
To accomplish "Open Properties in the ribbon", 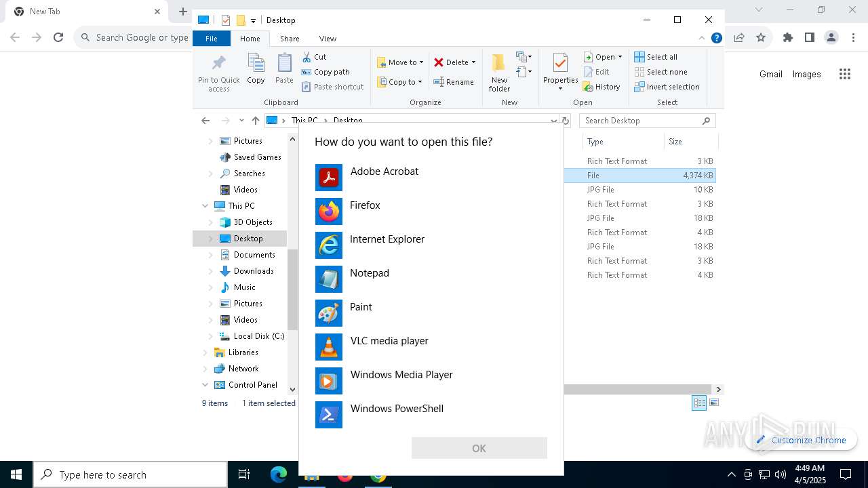I will coord(560,72).
